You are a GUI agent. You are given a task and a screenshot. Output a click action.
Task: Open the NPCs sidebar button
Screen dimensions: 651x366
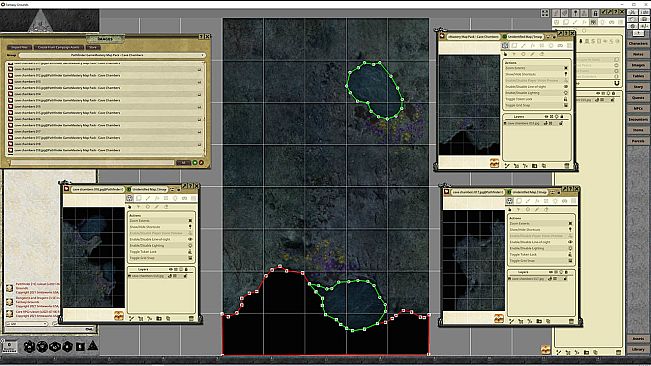tap(638, 108)
